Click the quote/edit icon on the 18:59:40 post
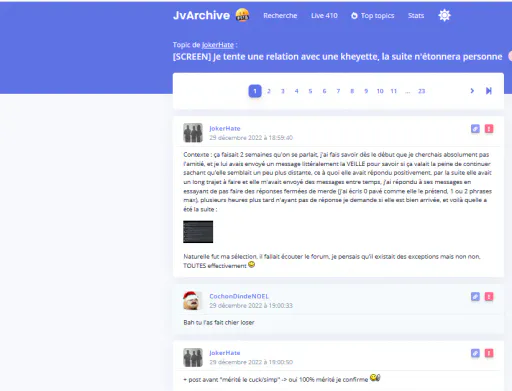Screen dimensions: 512x391 point(475,129)
